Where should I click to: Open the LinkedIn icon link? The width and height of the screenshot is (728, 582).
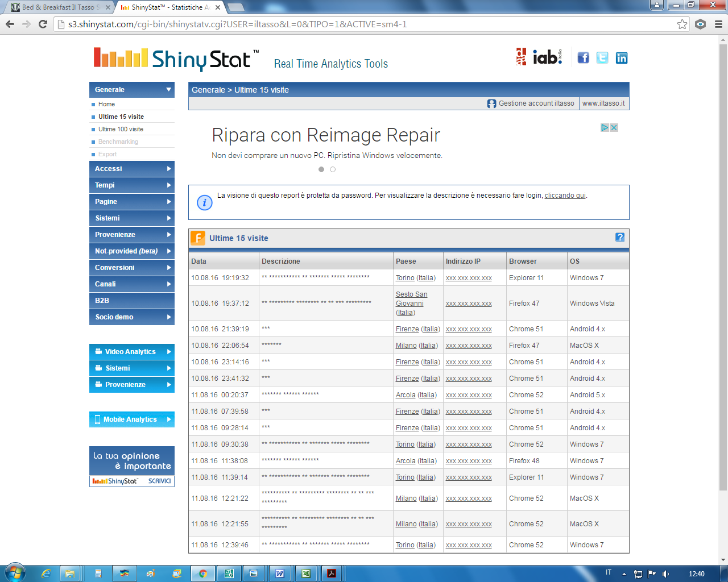click(x=622, y=57)
